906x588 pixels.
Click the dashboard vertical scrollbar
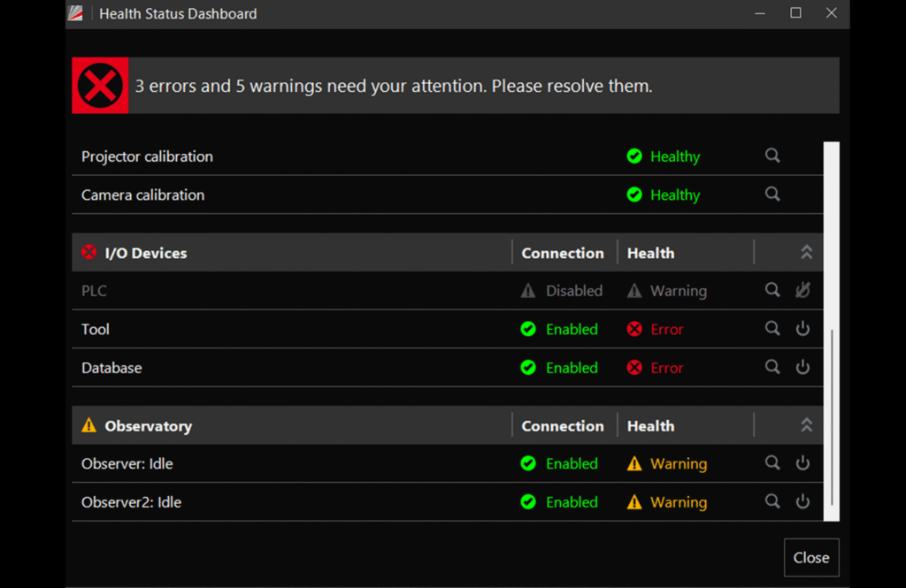832,331
